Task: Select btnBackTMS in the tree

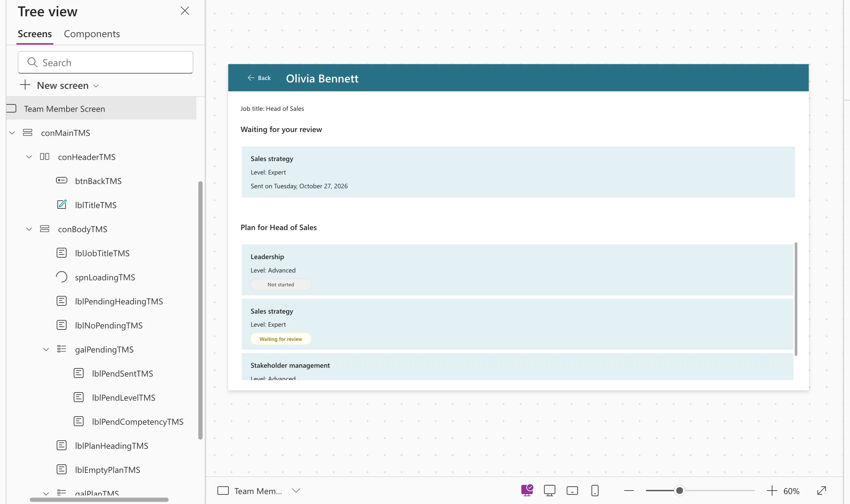Action: click(x=98, y=181)
